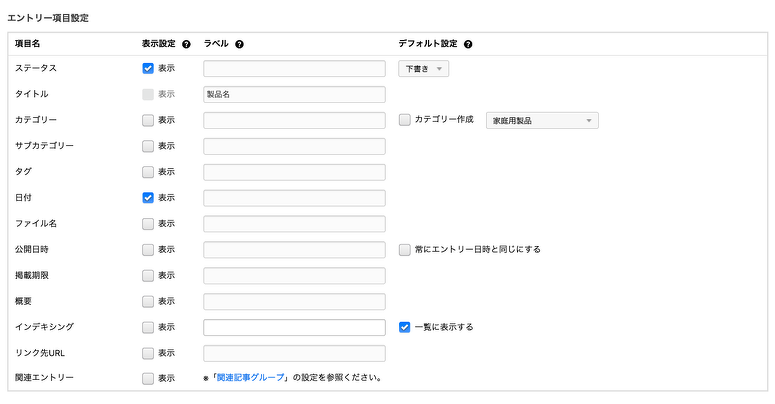The width and height of the screenshot is (775, 404).
Task: Click help icon next to デフォルト設定
Action: pyautogui.click(x=468, y=44)
